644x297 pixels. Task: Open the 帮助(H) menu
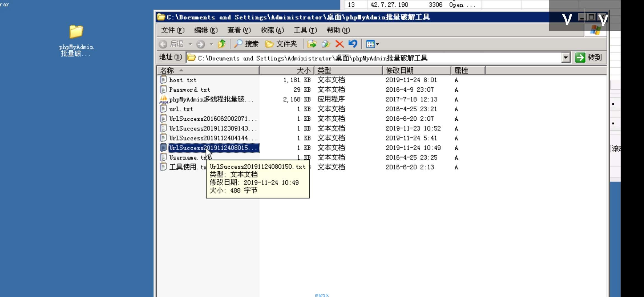point(338,30)
